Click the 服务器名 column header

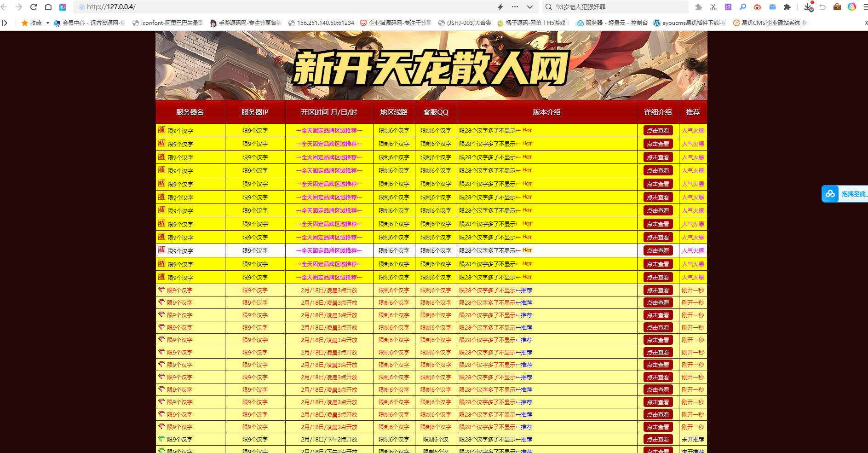click(190, 112)
